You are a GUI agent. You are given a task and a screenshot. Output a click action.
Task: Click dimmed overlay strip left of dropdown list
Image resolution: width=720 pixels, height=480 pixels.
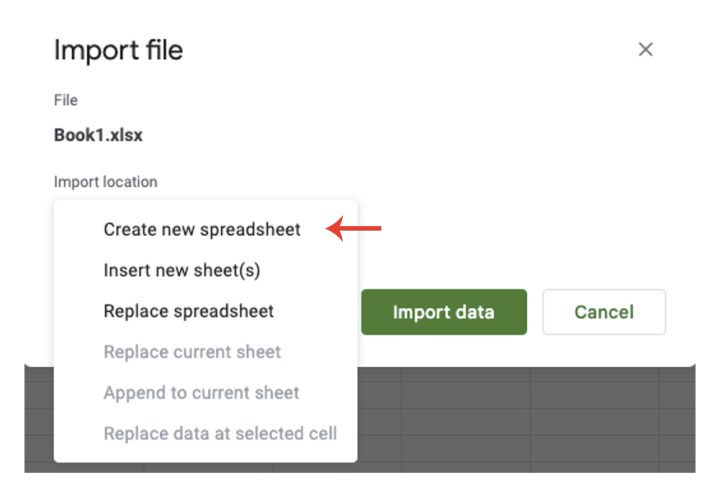click(38, 420)
